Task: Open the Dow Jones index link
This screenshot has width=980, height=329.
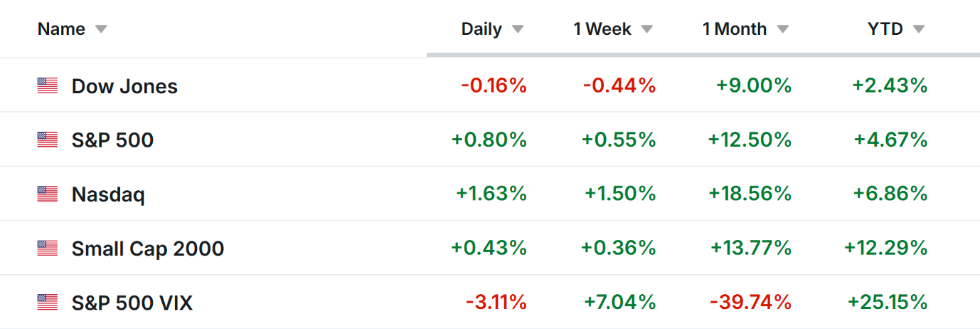Action: coord(124,86)
